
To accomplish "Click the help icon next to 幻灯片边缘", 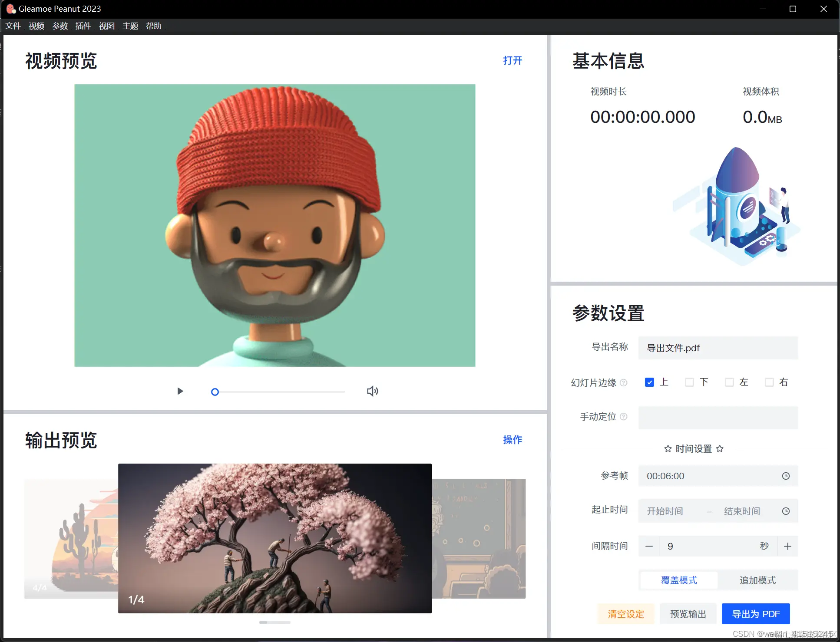I will (625, 383).
